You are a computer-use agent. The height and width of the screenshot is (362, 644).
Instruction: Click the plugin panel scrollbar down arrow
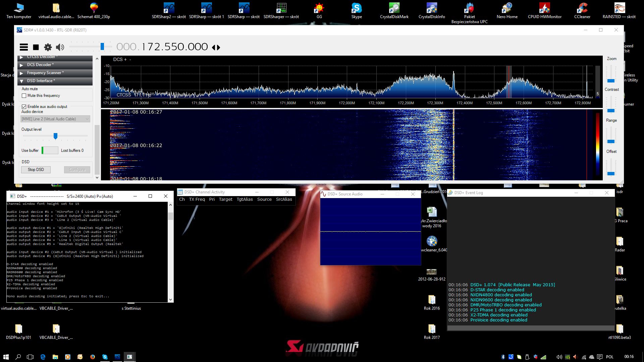(x=97, y=178)
